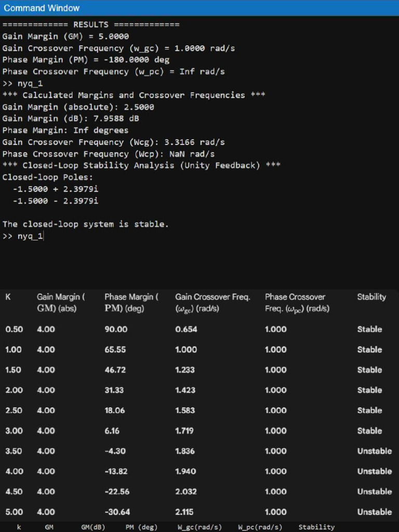Select K value 2.00 in the table
The image size is (399, 532).
[x=14, y=390]
